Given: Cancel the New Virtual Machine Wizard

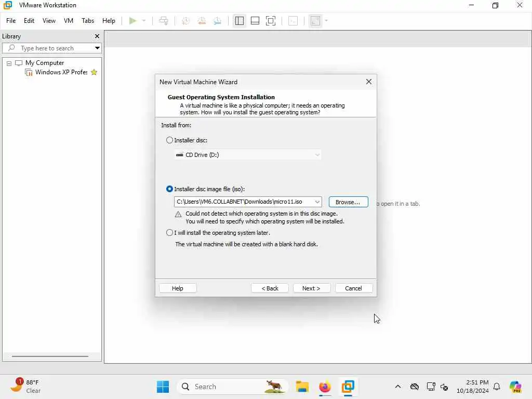Looking at the screenshot, I should [x=353, y=288].
